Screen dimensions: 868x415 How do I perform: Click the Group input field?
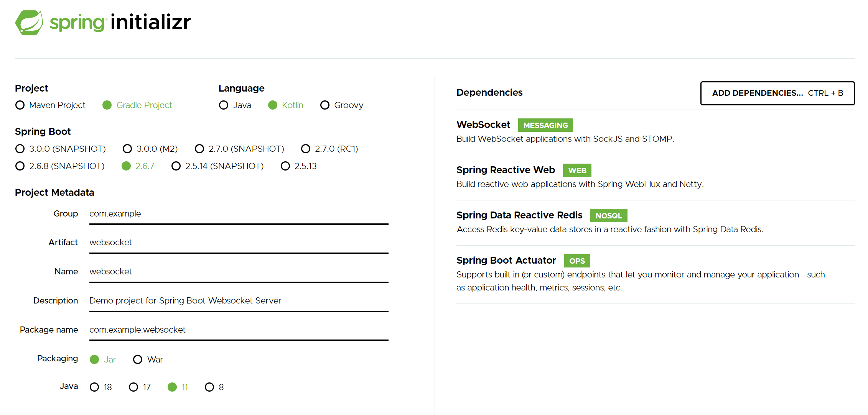click(239, 214)
